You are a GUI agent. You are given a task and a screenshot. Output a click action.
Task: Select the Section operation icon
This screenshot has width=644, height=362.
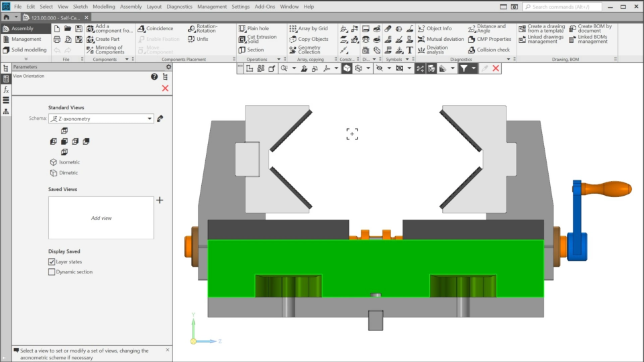pos(243,50)
